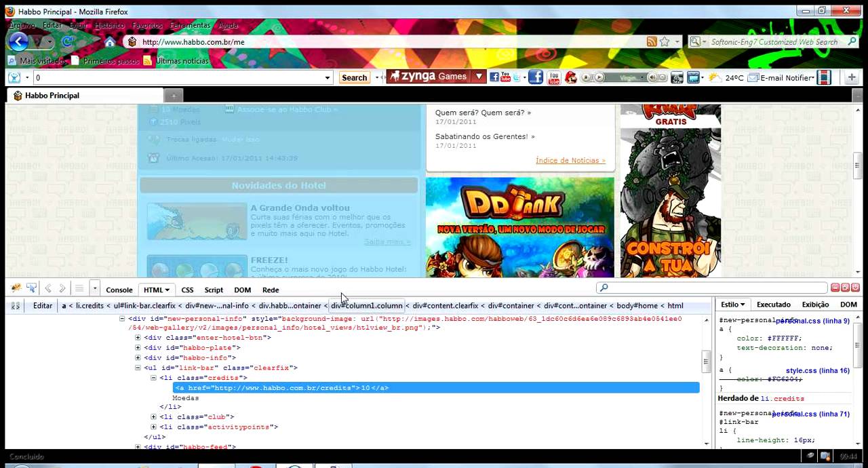Image resolution: width=868 pixels, height=468 pixels.
Task: Click toolbar Search button
Action: pos(354,77)
